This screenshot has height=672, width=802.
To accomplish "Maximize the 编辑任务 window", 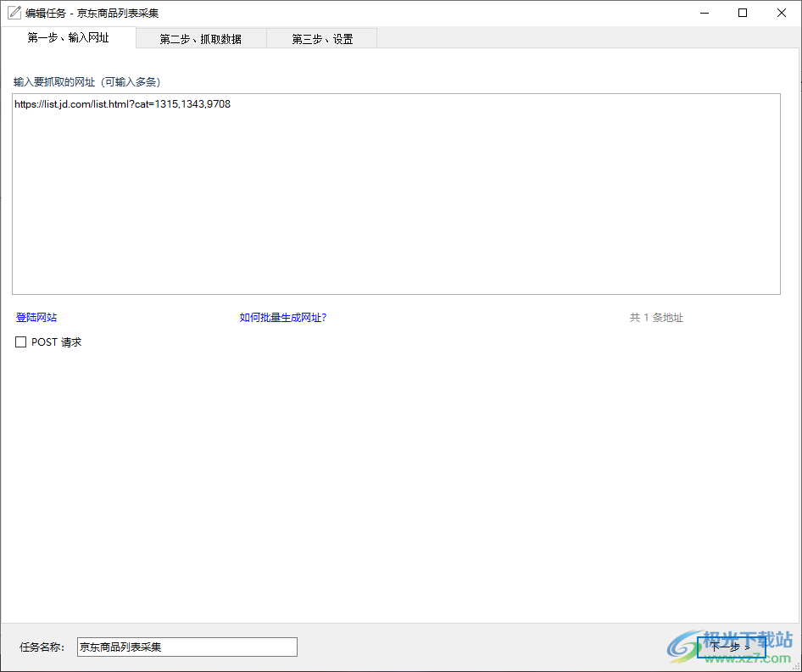I will tap(743, 13).
